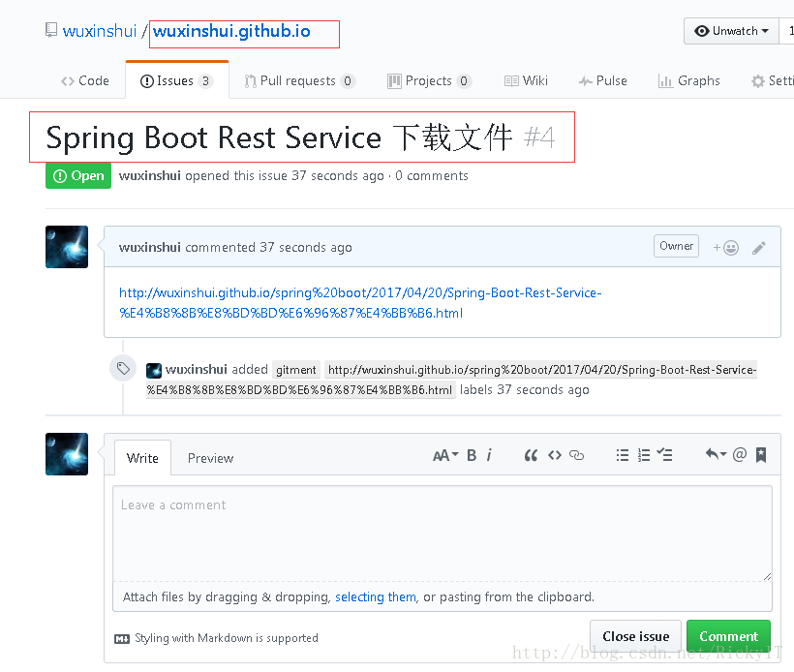
Task: Click the repository book icon
Action: 51,30
